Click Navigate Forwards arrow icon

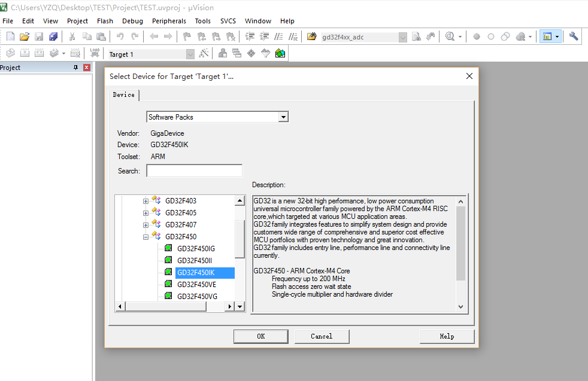pos(168,36)
